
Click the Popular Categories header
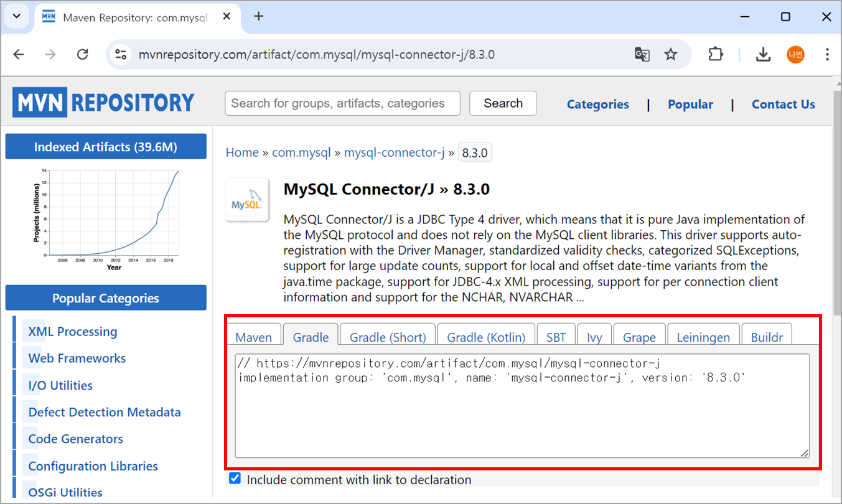[x=106, y=298]
